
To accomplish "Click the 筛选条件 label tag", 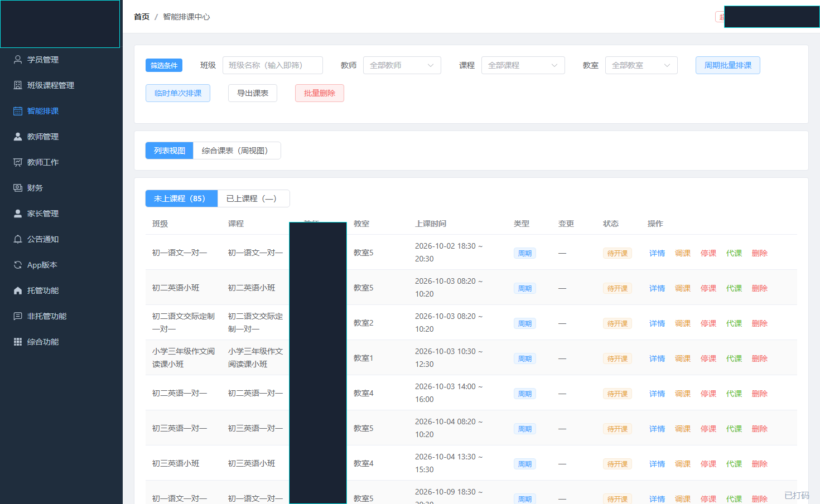I will [164, 65].
